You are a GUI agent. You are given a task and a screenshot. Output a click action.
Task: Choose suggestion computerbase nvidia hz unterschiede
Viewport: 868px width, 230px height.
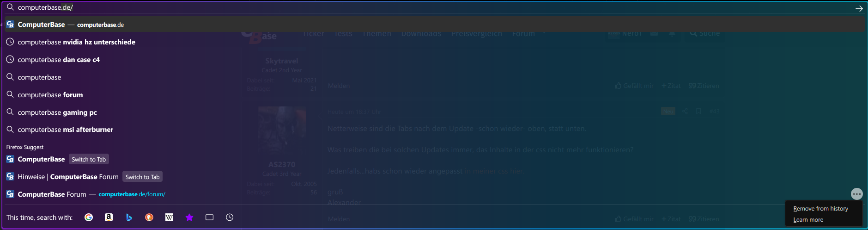(x=434, y=42)
